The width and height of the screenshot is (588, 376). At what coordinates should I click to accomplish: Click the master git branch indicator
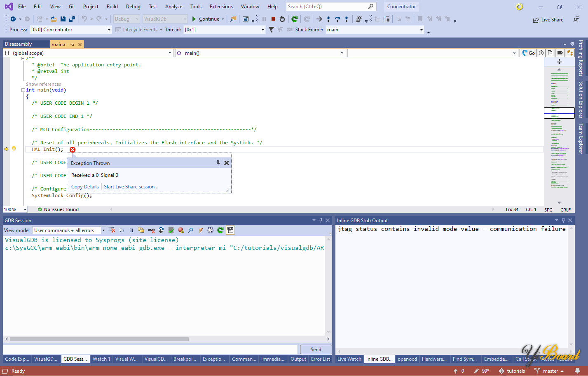click(x=550, y=371)
